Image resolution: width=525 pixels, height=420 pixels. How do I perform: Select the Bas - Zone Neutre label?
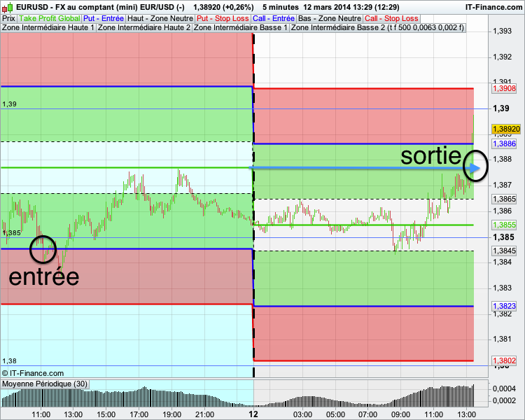coord(330,18)
